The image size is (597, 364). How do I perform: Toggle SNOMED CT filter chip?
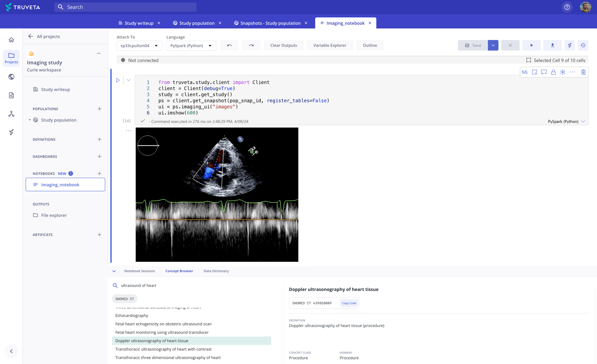tap(125, 299)
